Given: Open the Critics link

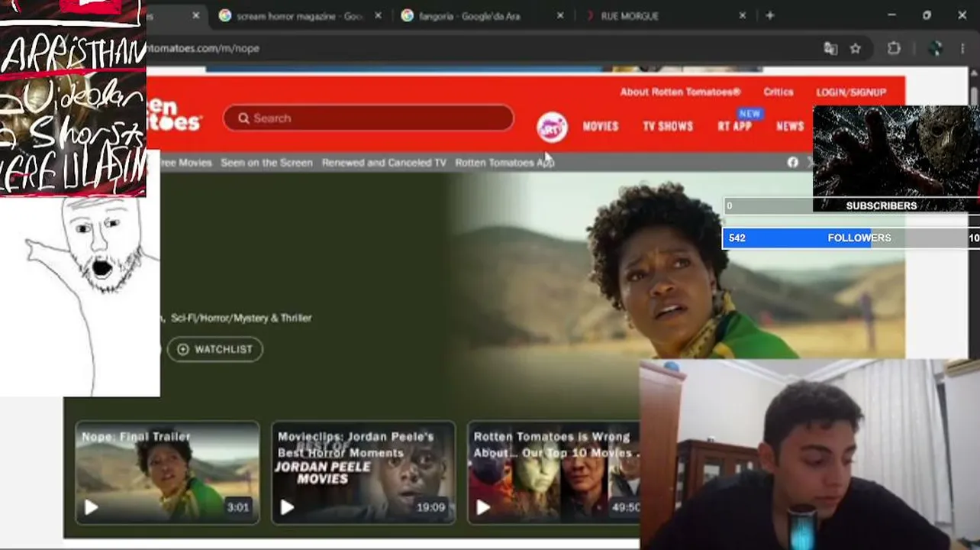Looking at the screenshot, I should pyautogui.click(x=779, y=92).
